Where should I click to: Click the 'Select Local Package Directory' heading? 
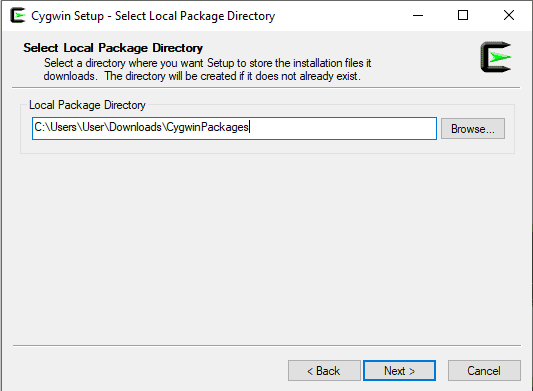pyautogui.click(x=113, y=48)
